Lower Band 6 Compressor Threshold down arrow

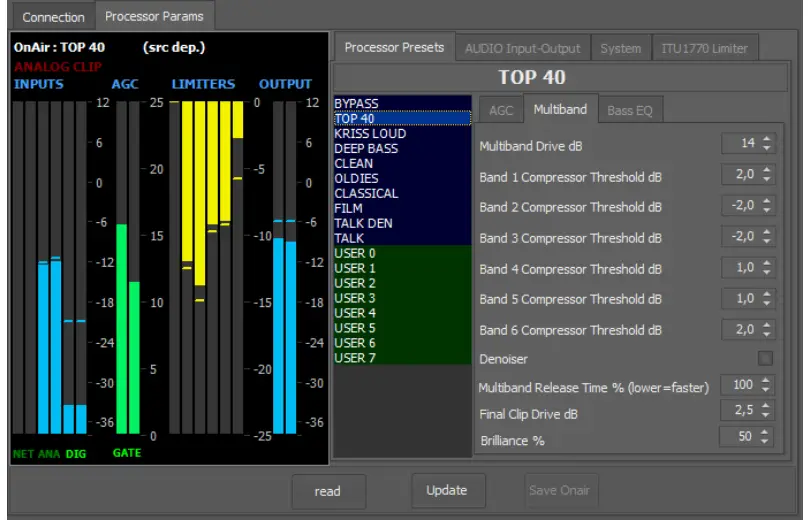coord(767,333)
